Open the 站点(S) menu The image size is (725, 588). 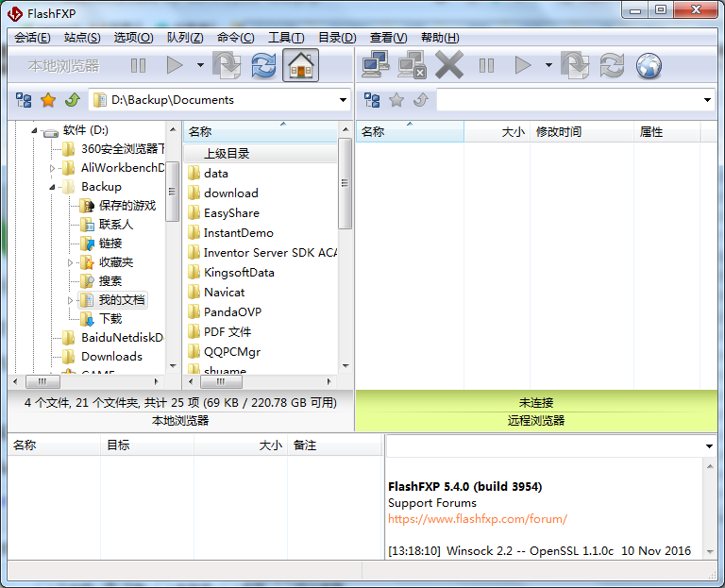coord(82,38)
